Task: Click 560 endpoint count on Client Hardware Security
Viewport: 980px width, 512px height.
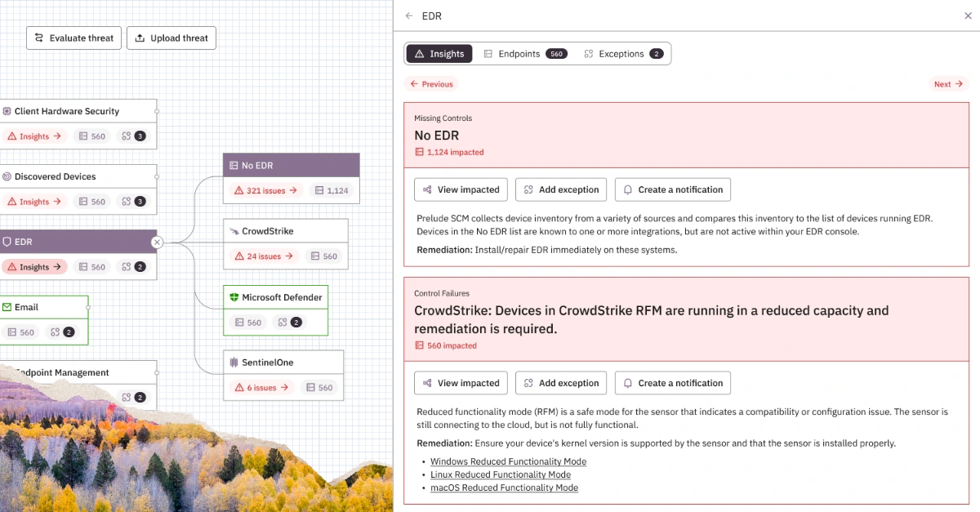Action: 91,136
